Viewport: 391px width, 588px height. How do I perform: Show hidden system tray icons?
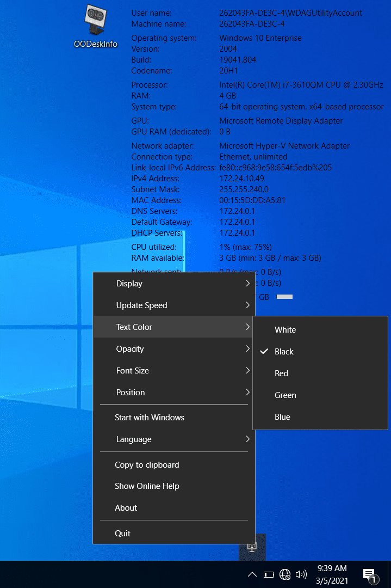pyautogui.click(x=252, y=574)
